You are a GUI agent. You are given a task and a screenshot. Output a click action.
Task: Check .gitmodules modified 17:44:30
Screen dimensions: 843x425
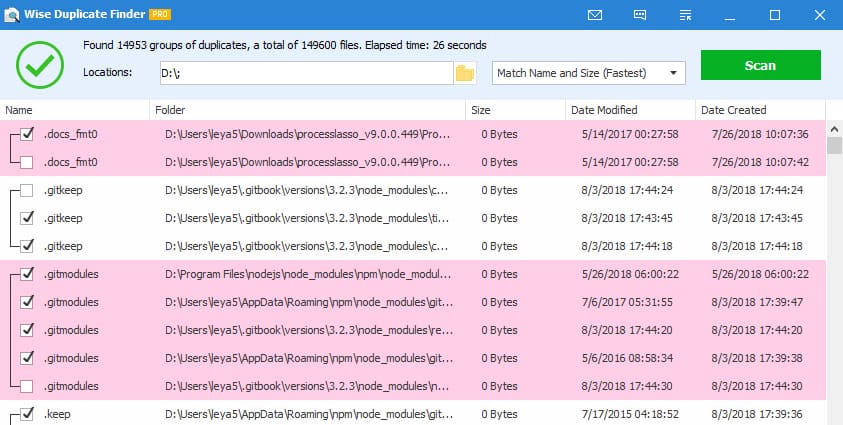[26, 386]
